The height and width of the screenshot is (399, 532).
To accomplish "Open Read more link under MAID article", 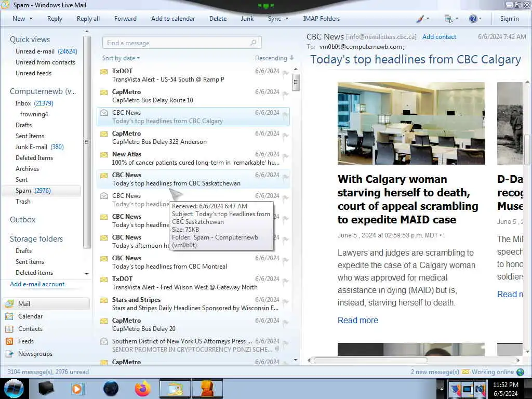I will (x=357, y=320).
